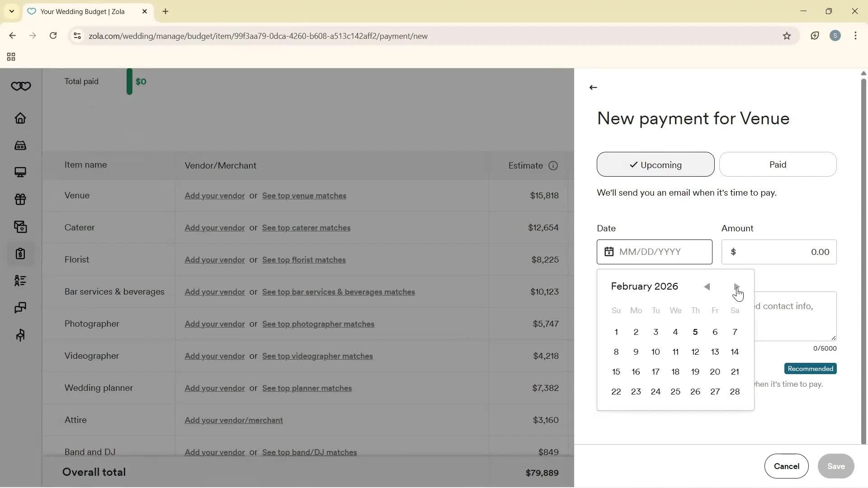Bookmark this page with the star icon
868x488 pixels.
[787, 36]
